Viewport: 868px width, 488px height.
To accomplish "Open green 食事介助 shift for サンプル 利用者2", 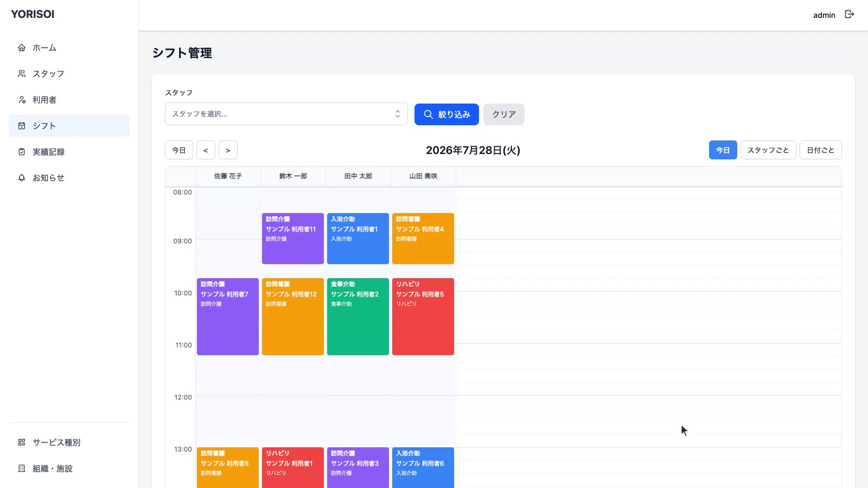I will click(358, 317).
